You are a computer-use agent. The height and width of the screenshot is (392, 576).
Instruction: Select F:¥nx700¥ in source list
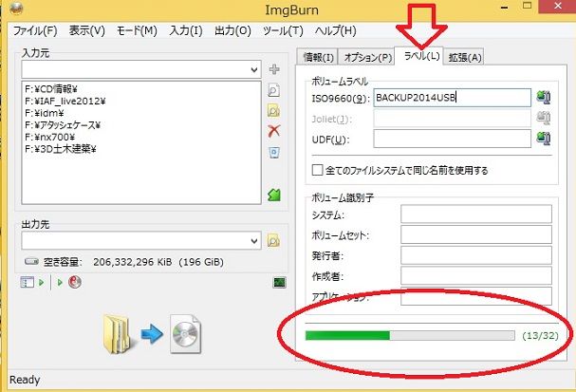(x=49, y=137)
